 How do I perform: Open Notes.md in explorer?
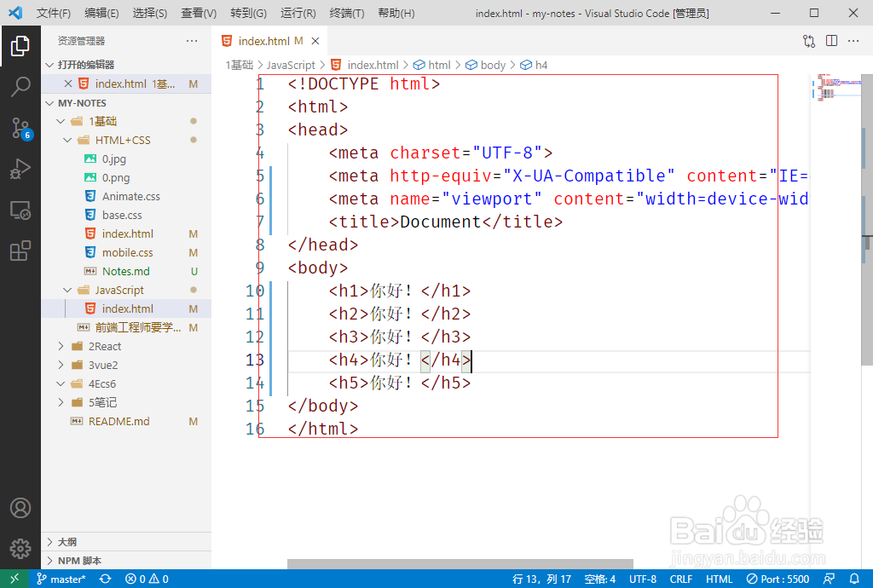(126, 272)
